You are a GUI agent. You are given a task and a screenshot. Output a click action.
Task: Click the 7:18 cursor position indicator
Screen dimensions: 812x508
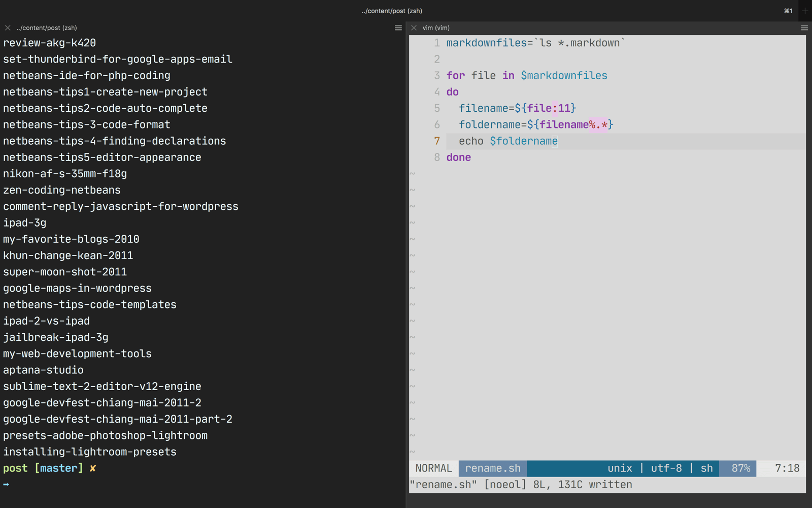pyautogui.click(x=787, y=468)
